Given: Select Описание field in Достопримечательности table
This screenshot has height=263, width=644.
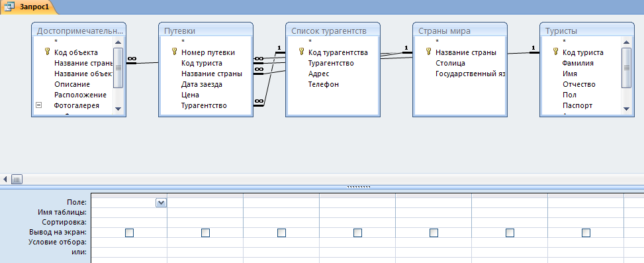Looking at the screenshot, I should (x=72, y=84).
